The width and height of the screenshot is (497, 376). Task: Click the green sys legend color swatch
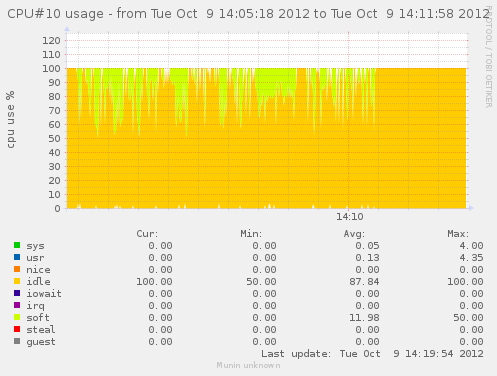click(x=17, y=245)
